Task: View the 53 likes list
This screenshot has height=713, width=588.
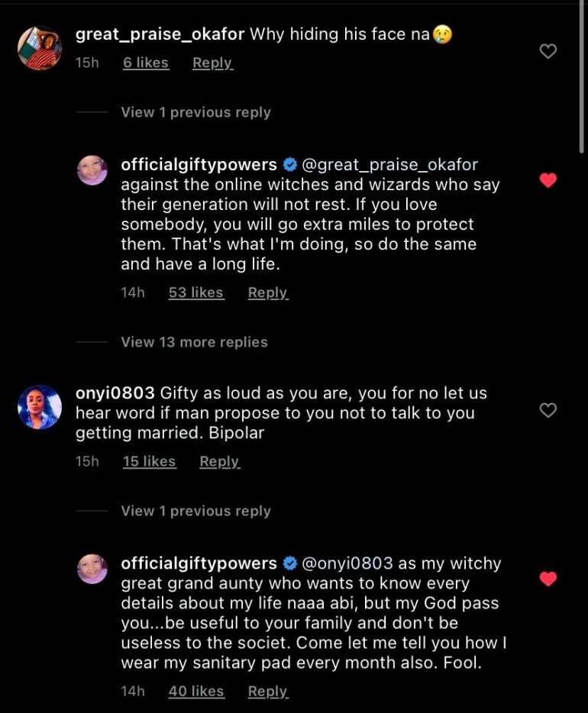Action: coord(196,293)
